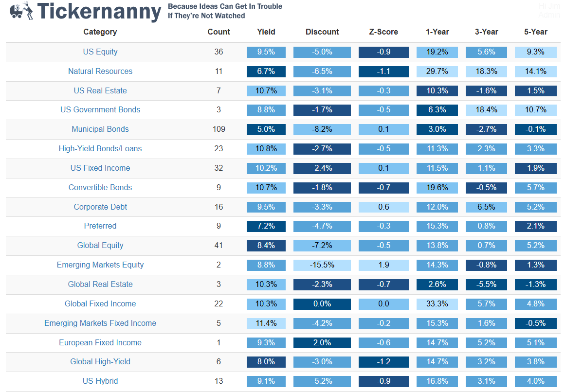The image size is (565, 392).
Task: Open the faint Admin link in header
Action: (x=549, y=15)
